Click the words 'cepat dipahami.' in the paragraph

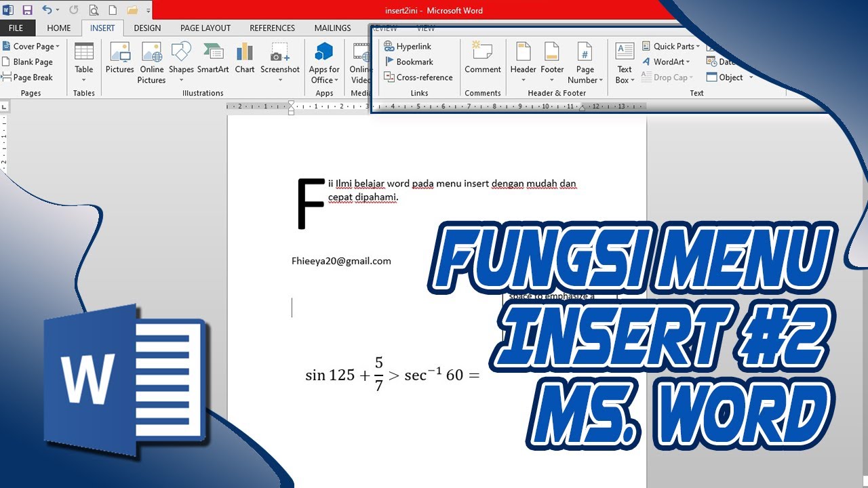point(363,198)
